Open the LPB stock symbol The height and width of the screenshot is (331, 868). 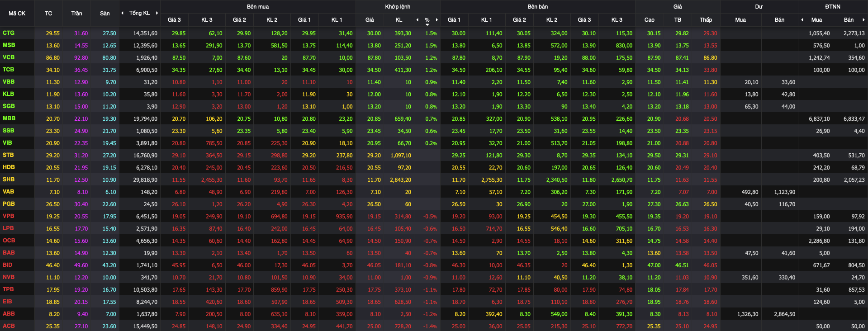(x=8, y=228)
